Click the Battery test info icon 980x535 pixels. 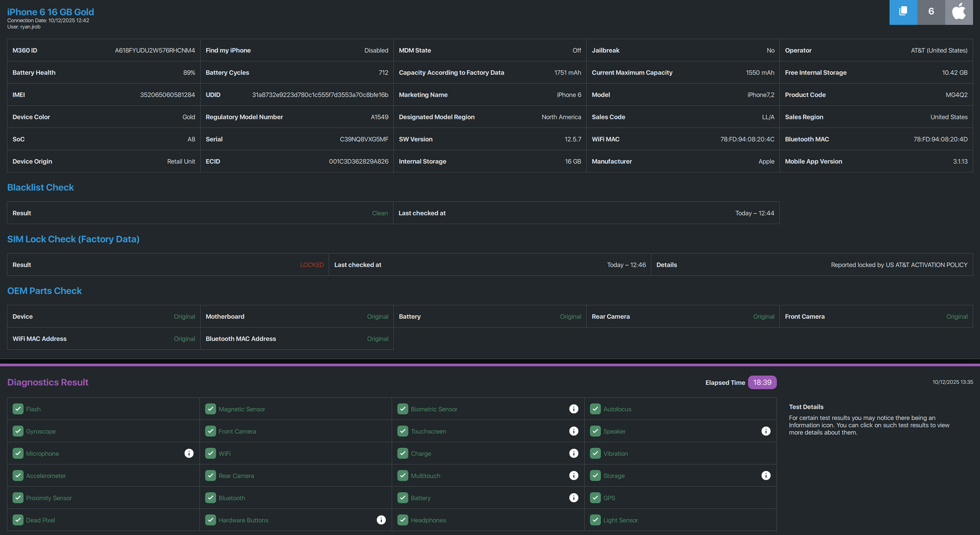pos(574,498)
